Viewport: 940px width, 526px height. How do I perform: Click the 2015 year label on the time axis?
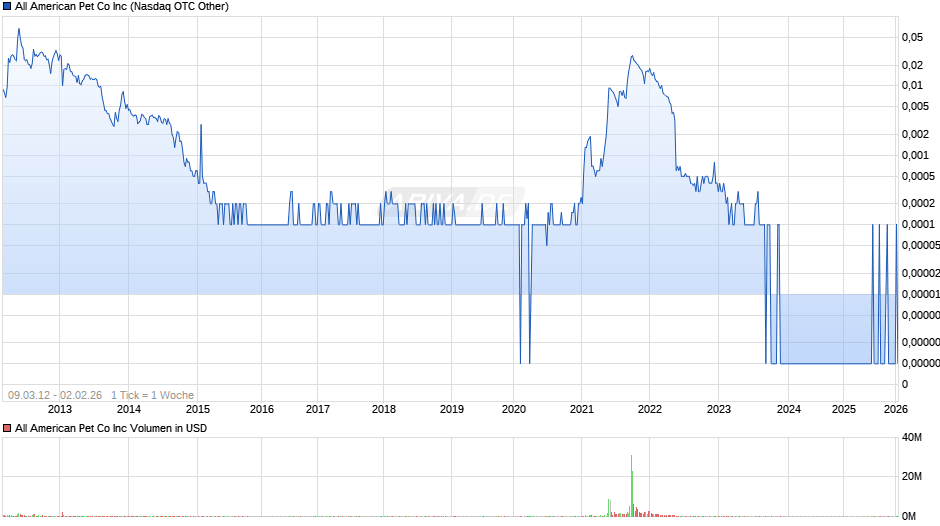[198, 409]
